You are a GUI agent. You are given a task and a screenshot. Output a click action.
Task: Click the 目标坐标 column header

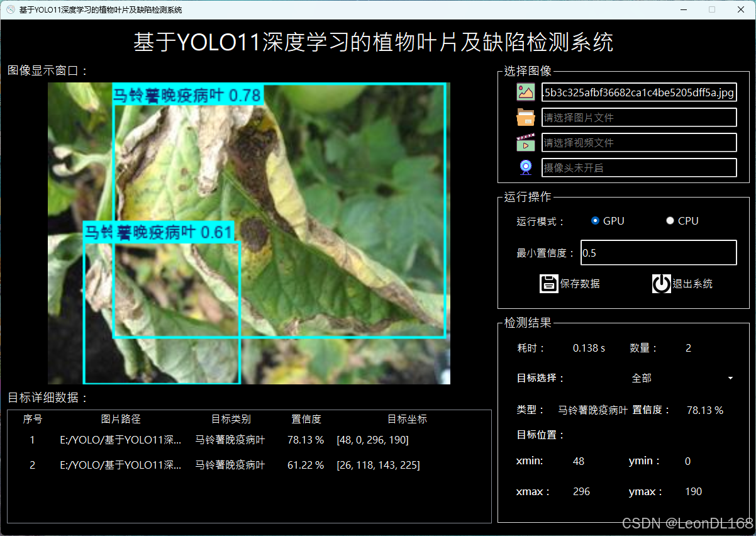[407, 419]
